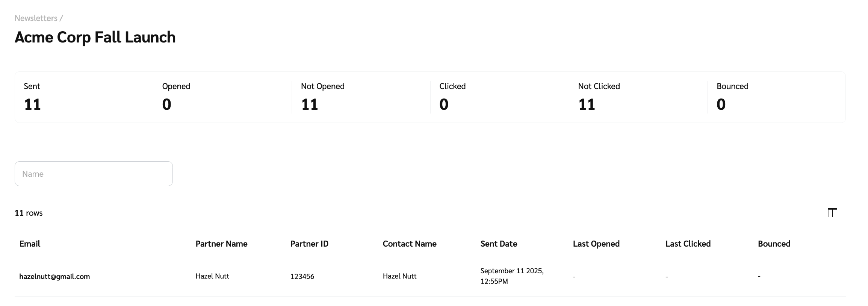The height and width of the screenshot is (306, 868).
Task: Click the hazelnutt@gmail.com email cell
Action: (x=54, y=276)
